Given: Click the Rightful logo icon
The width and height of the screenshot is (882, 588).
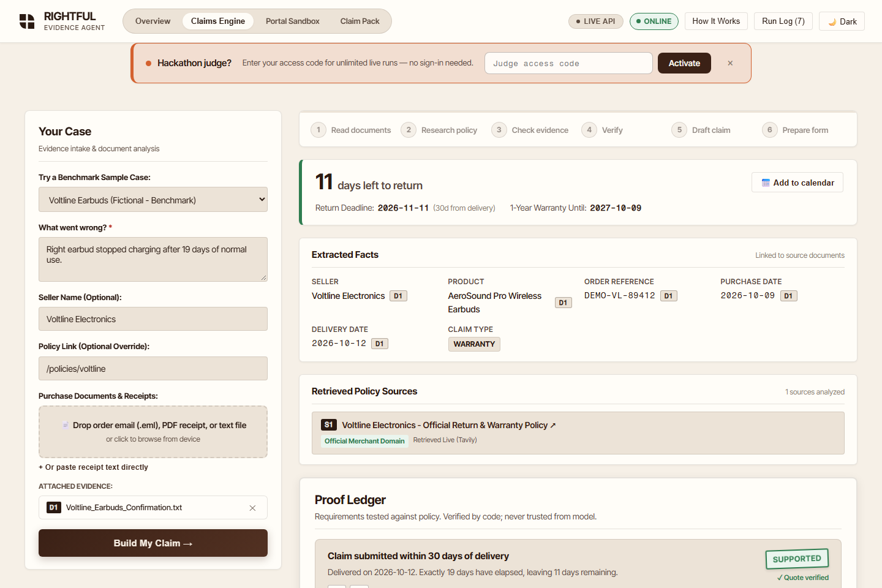Looking at the screenshot, I should coord(27,21).
